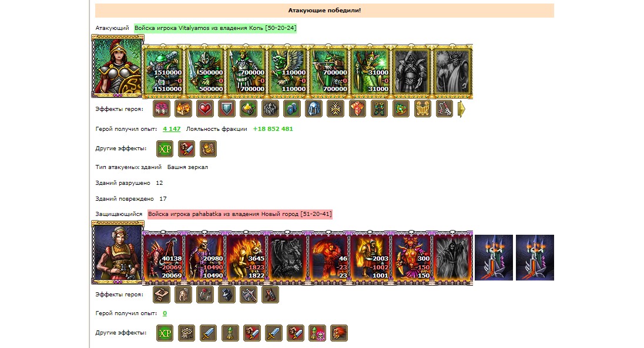Click the defender's battle axe hero effect icon

point(249,294)
